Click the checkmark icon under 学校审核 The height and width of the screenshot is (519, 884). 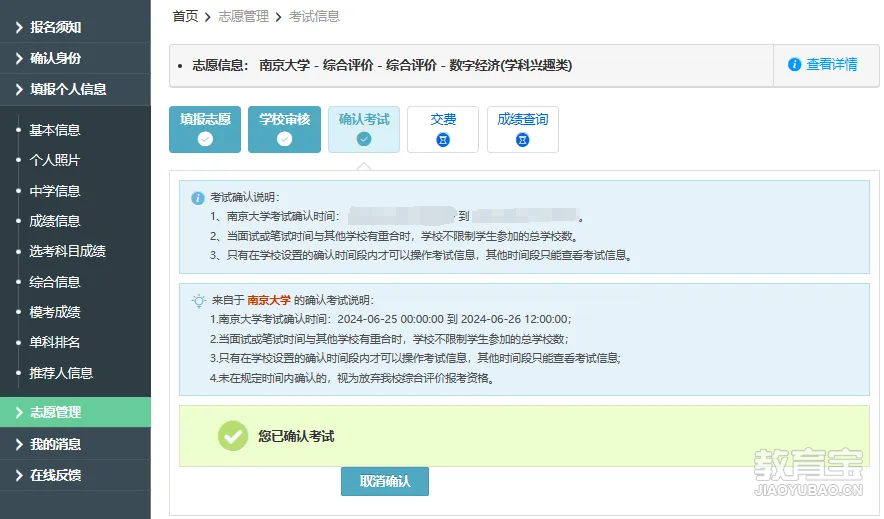[x=285, y=139]
